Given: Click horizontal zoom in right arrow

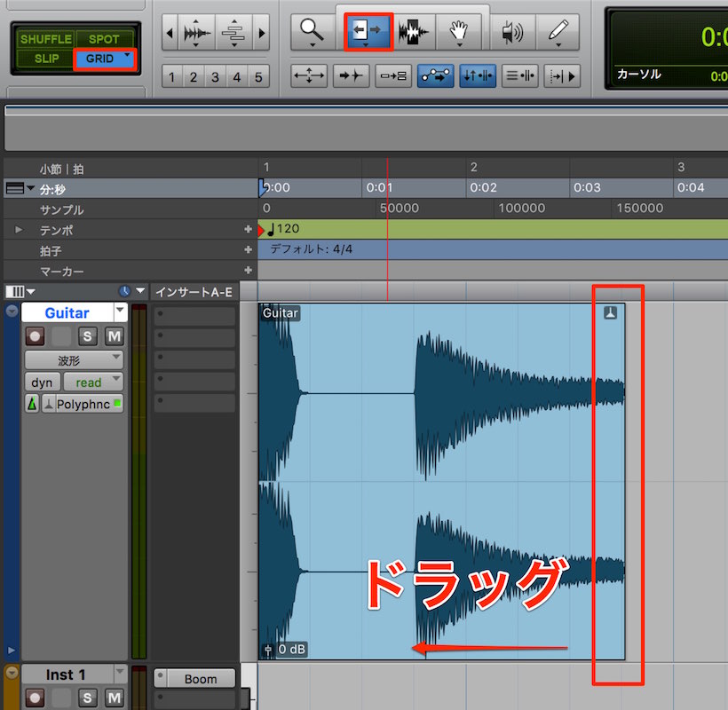Looking at the screenshot, I should tap(261, 33).
